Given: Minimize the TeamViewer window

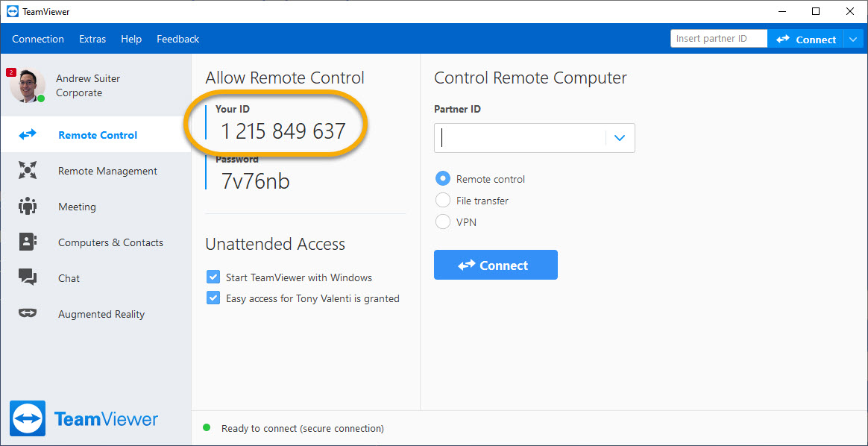Looking at the screenshot, I should [x=781, y=11].
